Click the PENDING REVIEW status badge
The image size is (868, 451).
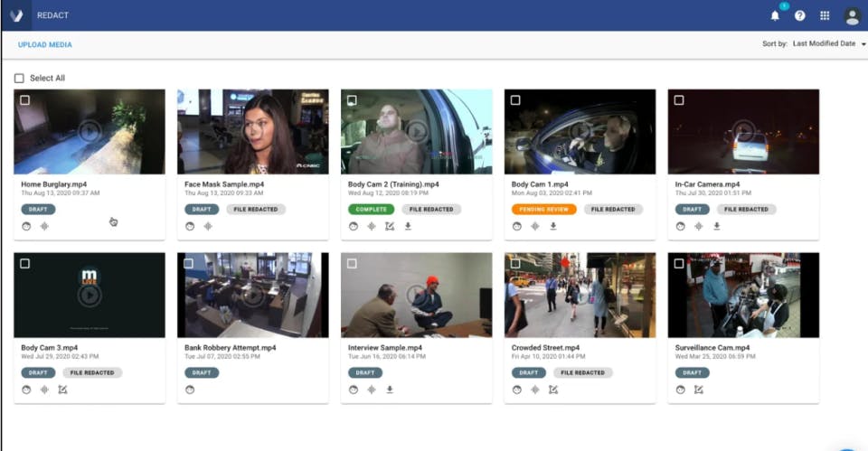point(543,209)
